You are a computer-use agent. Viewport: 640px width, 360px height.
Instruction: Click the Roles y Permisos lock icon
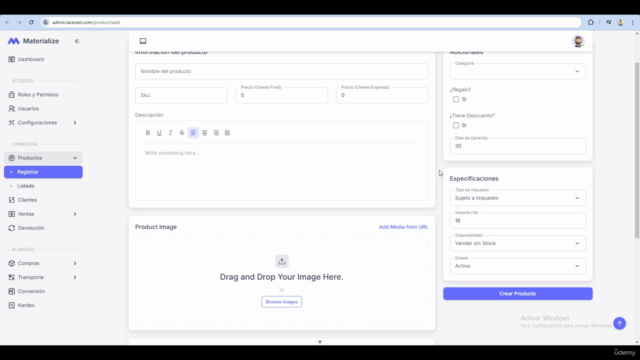[11, 94]
